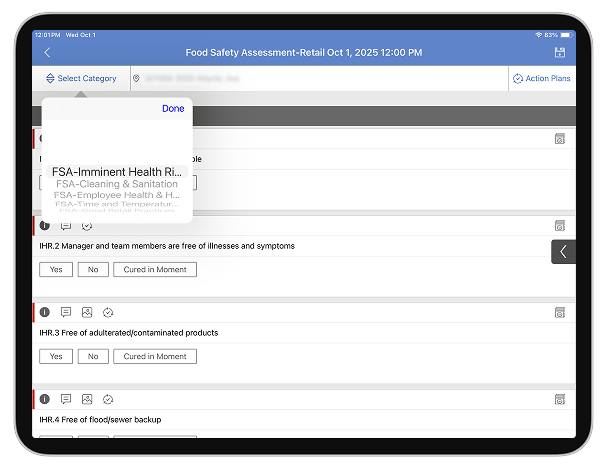Screen dimensions: 607x470
Task: Tap the photo icon for IHR.4
Action: tap(87, 399)
